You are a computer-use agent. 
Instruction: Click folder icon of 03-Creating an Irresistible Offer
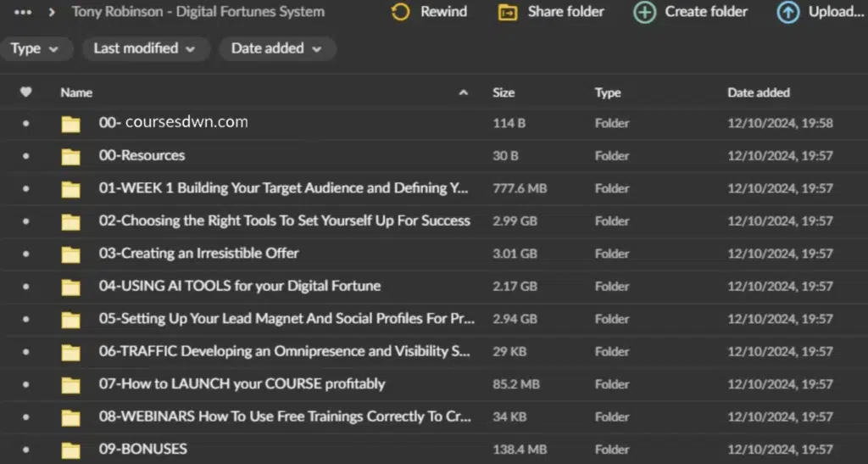click(x=71, y=254)
